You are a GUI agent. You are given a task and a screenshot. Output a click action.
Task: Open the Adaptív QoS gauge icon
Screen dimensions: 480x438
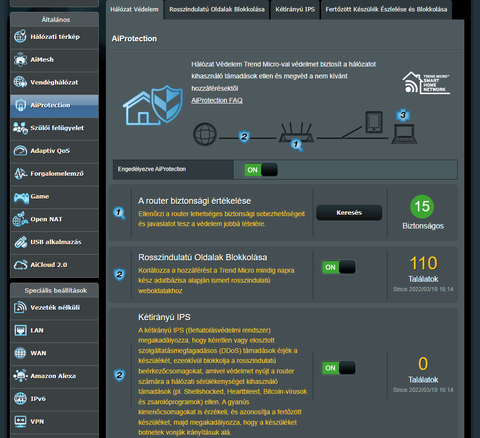pos(20,150)
